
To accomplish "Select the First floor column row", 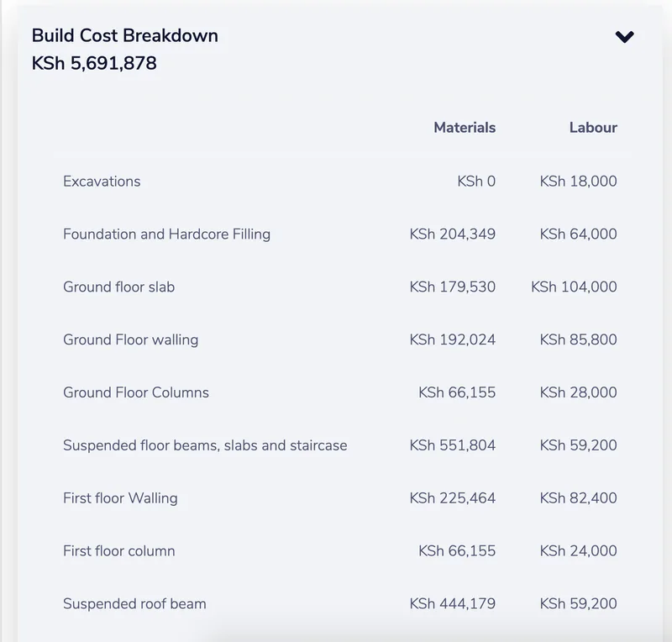I will [340, 550].
